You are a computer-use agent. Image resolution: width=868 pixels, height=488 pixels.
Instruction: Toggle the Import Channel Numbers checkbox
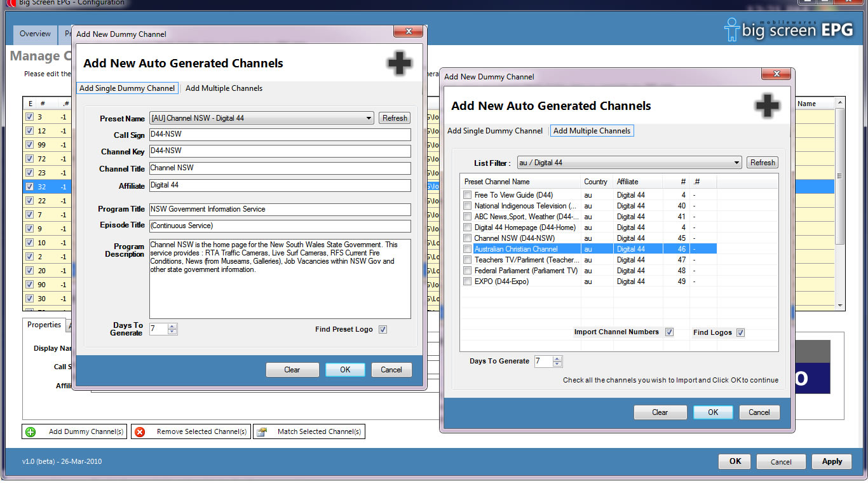(669, 332)
